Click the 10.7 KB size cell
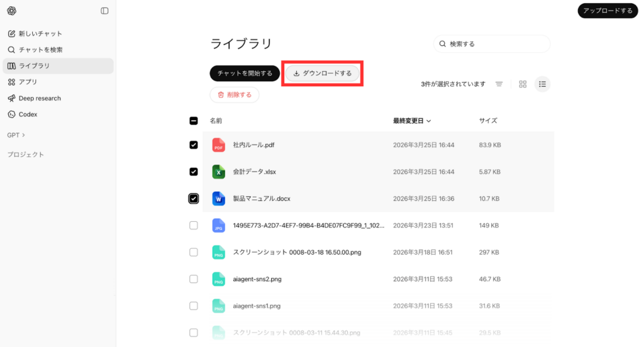The width and height of the screenshot is (644, 347). [489, 199]
